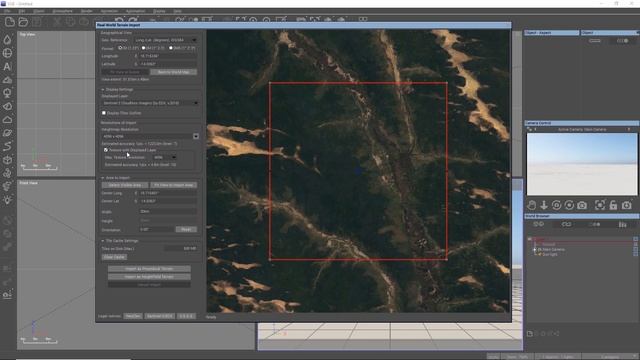Enable Display Tiles Outline checkbox
The width and height of the screenshot is (640, 360).
click(104, 113)
